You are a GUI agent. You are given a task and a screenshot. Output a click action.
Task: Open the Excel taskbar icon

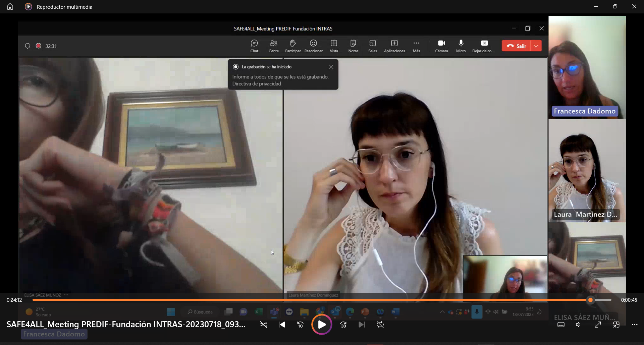pyautogui.click(x=258, y=312)
